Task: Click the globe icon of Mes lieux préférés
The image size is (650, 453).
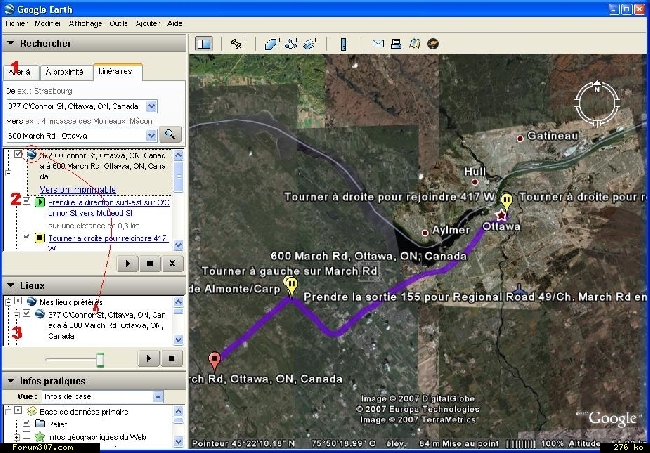Action: coord(32,301)
